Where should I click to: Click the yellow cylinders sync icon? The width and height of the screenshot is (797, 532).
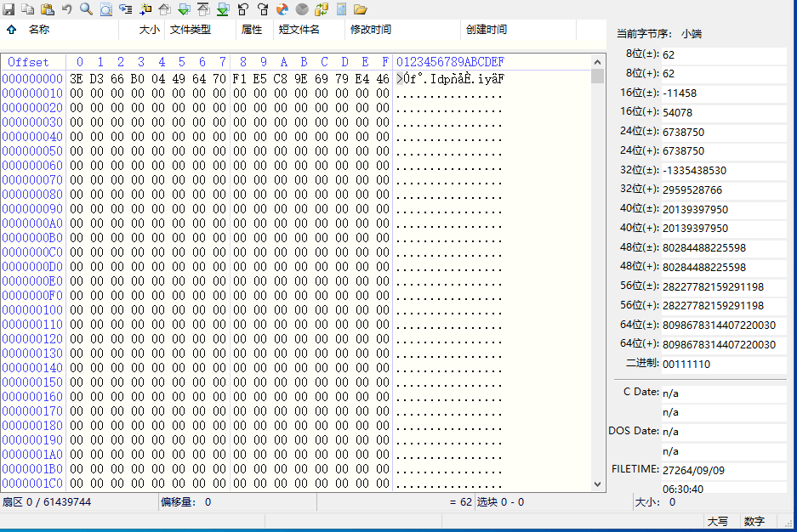(x=322, y=9)
